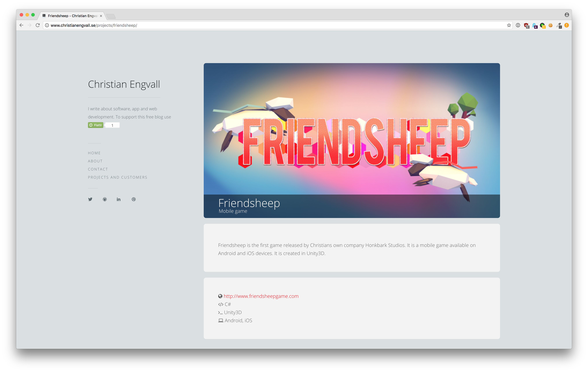
Task: Click the eyedropper color picker extension
Action: point(559,25)
